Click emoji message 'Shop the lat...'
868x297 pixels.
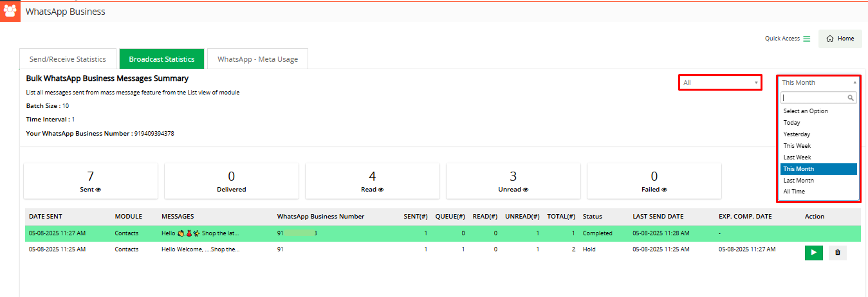point(200,233)
